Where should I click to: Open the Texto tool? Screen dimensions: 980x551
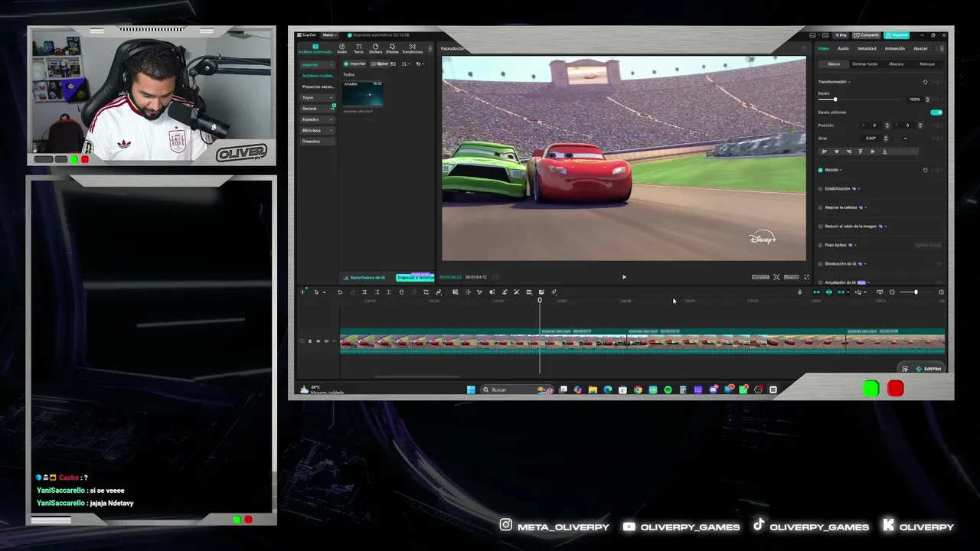(x=358, y=48)
